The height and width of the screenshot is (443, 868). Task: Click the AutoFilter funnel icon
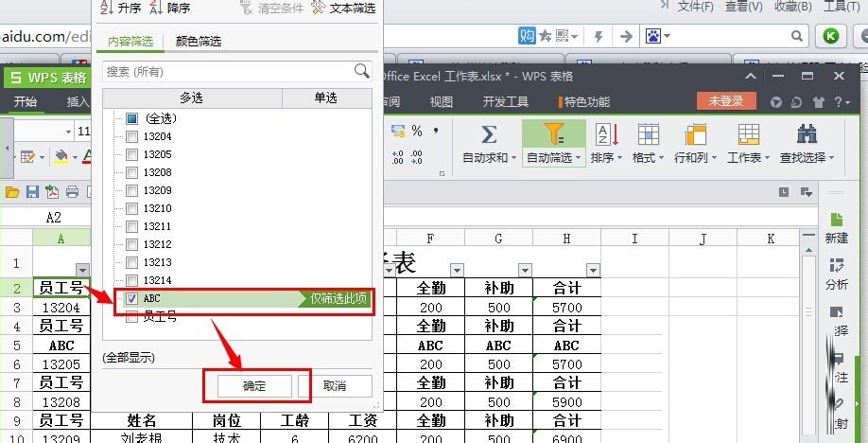click(553, 133)
